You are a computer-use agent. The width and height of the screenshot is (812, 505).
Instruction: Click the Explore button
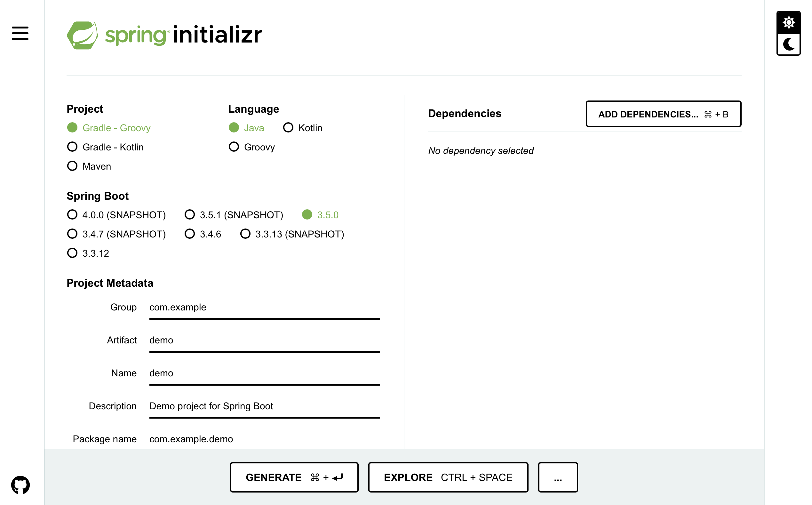click(448, 477)
